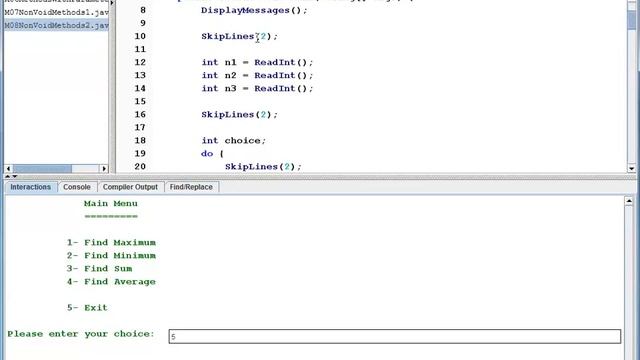Click 'DisplayMessages();' on line 8
640x360 pixels.
click(254, 10)
